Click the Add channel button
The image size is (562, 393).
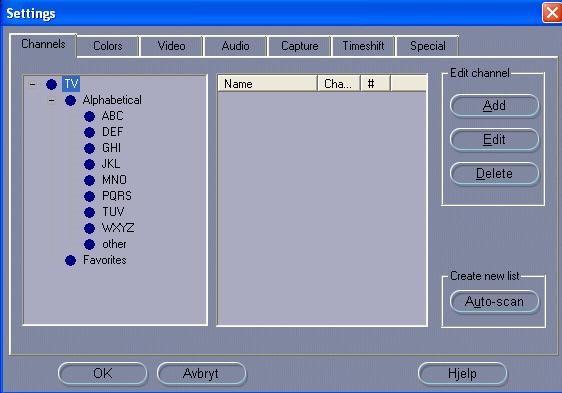pyautogui.click(x=494, y=106)
